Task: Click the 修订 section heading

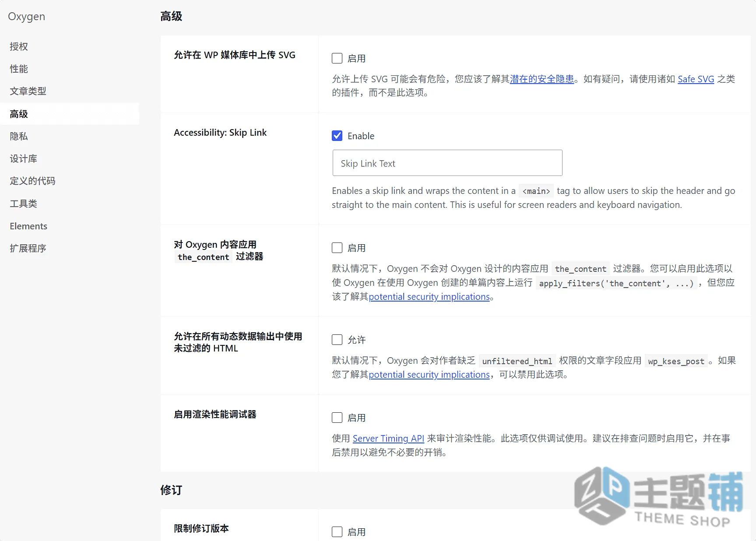Action: (x=171, y=490)
